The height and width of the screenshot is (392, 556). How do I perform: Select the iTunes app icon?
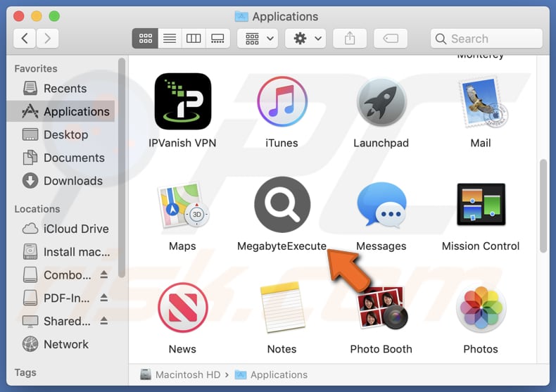click(x=282, y=101)
